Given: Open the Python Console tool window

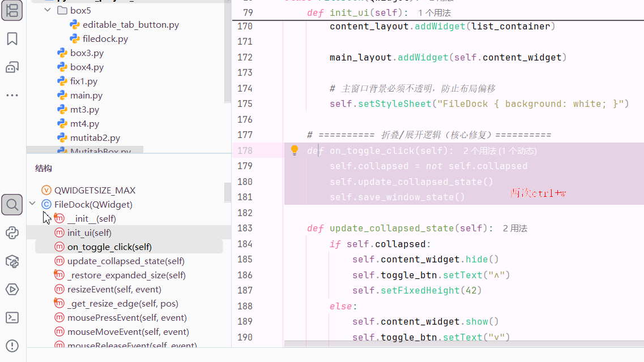Looking at the screenshot, I should tap(12, 233).
